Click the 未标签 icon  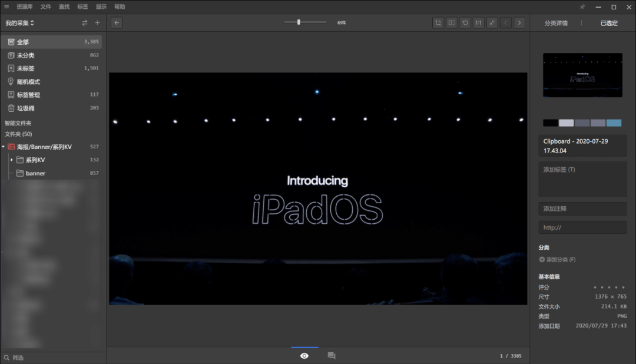[x=11, y=68]
